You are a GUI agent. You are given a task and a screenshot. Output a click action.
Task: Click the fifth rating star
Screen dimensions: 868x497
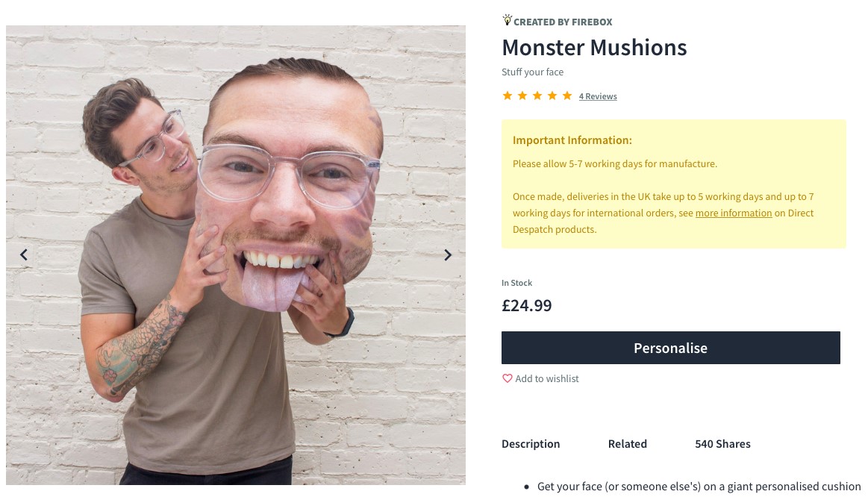(x=567, y=96)
